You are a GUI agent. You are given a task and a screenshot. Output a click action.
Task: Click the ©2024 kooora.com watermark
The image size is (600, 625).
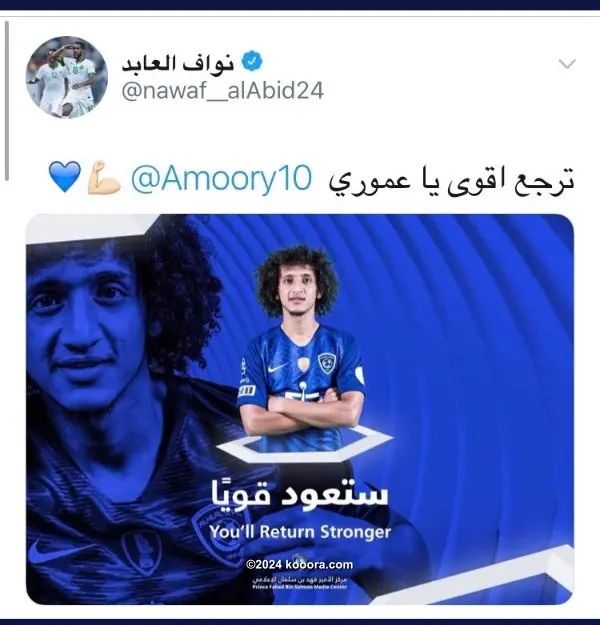point(299,564)
